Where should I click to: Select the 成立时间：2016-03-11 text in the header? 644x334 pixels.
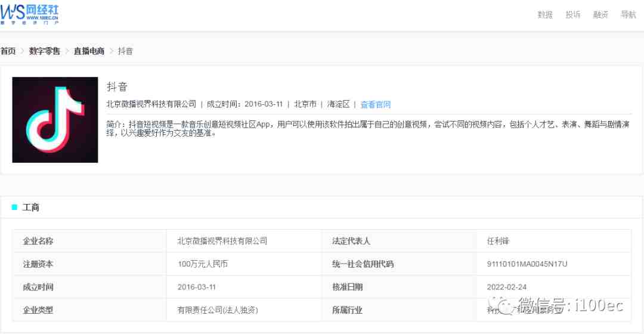click(x=245, y=104)
